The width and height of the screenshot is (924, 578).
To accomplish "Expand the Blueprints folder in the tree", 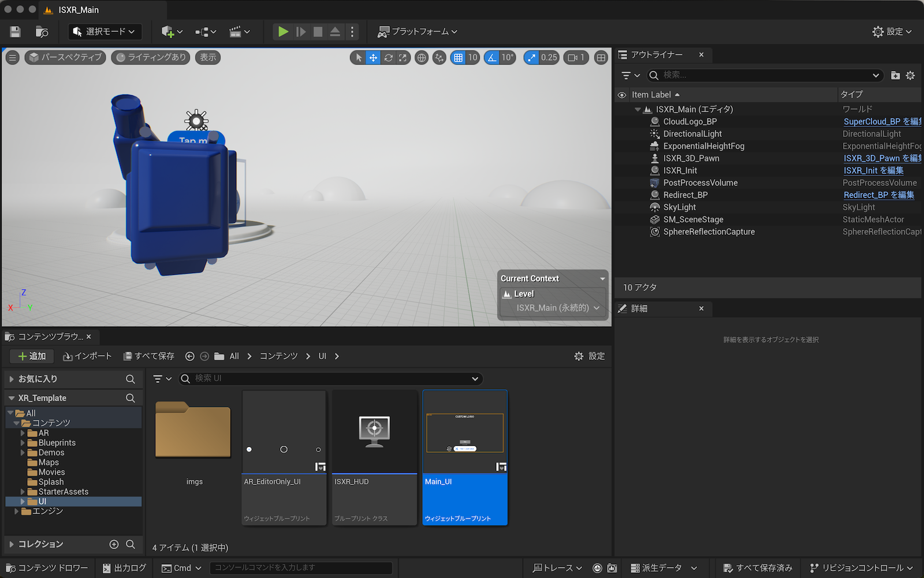I will coord(23,443).
